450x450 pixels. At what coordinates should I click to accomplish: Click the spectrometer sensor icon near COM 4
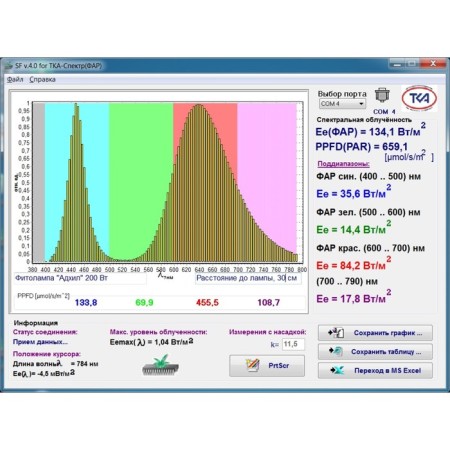click(x=382, y=95)
